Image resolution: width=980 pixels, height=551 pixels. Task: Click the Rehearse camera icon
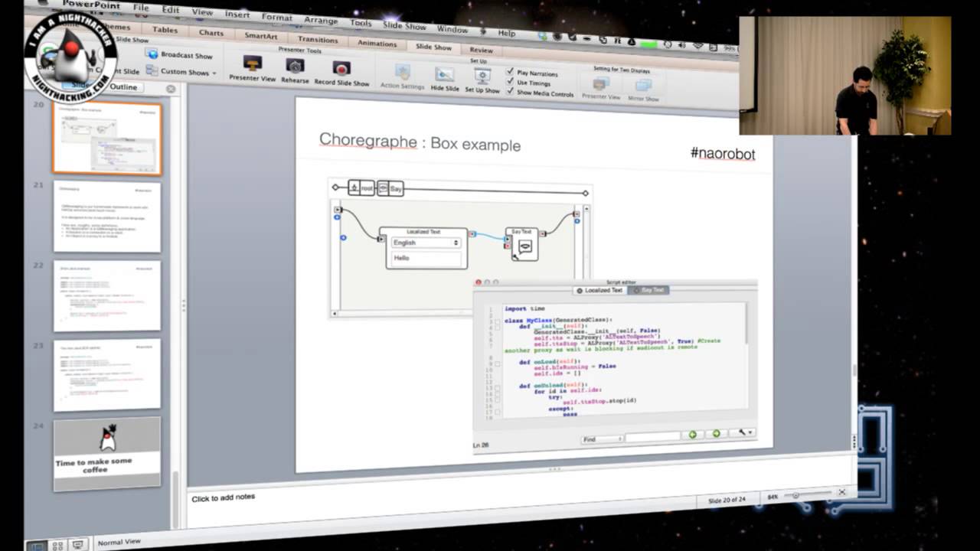(x=295, y=66)
